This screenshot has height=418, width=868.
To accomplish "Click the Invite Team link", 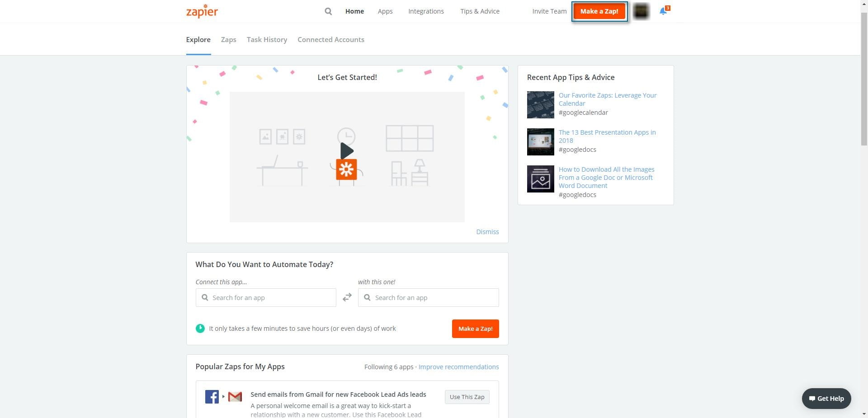I will tap(549, 11).
